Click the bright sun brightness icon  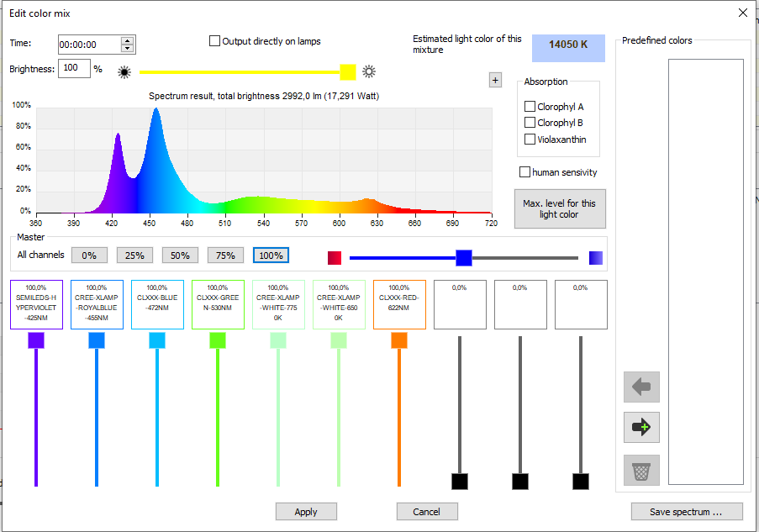point(369,71)
